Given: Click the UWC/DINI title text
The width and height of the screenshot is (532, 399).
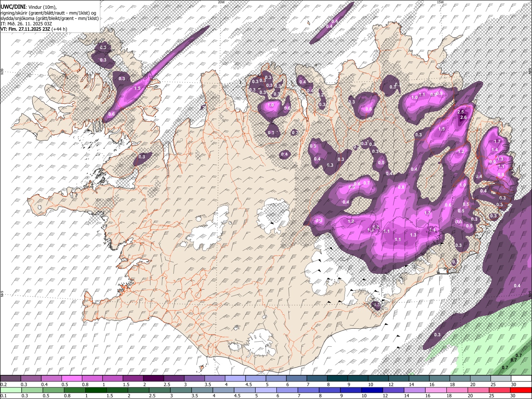Looking at the screenshot, I should [12, 7].
